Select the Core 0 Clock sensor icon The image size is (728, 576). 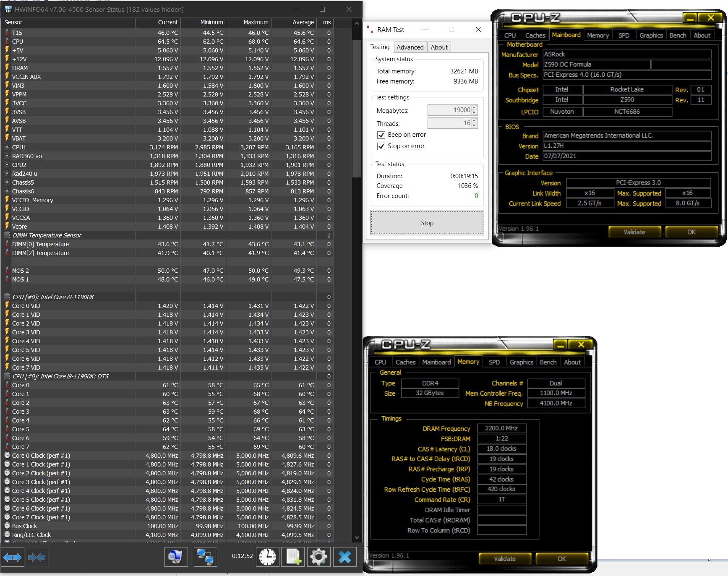click(7, 456)
